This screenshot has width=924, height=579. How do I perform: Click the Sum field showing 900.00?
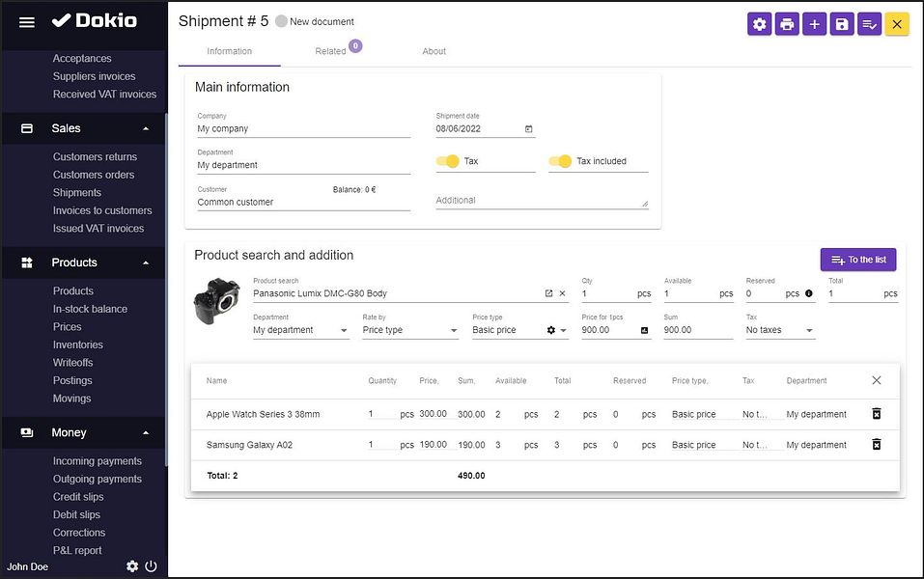tap(698, 330)
